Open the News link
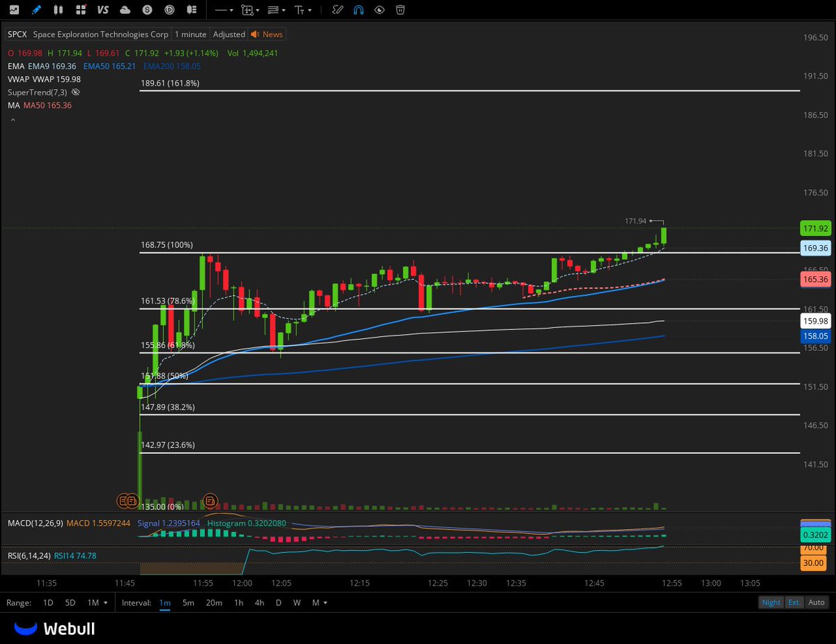 pos(272,34)
